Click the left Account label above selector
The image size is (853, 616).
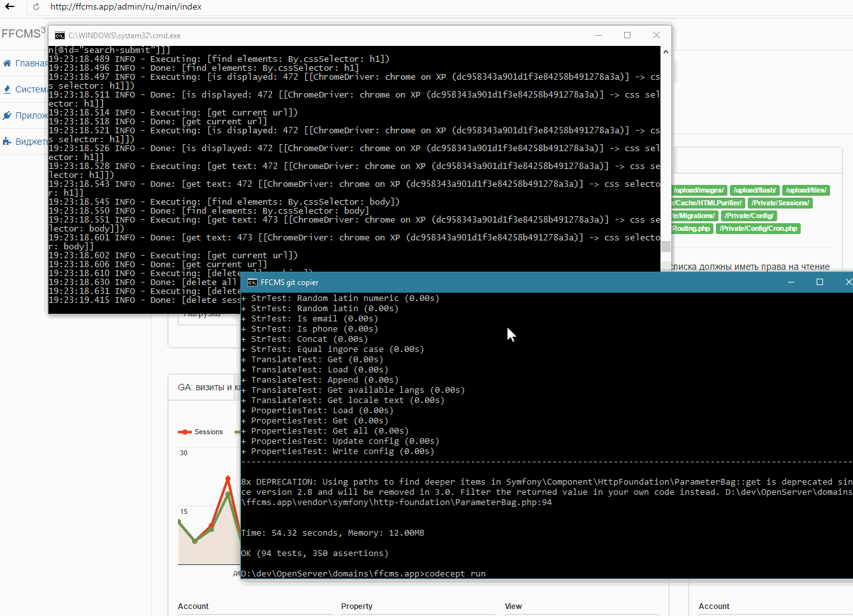click(193, 606)
